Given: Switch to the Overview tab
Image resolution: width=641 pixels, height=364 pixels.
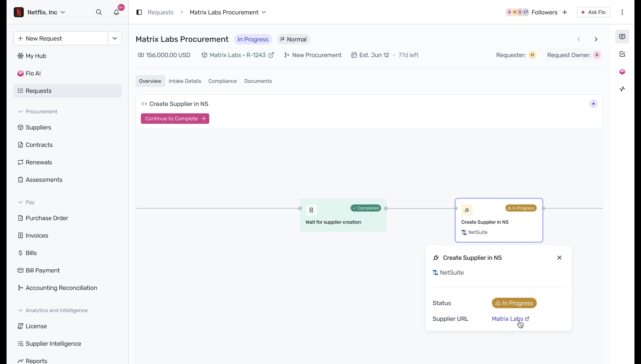Looking at the screenshot, I should pyautogui.click(x=150, y=81).
